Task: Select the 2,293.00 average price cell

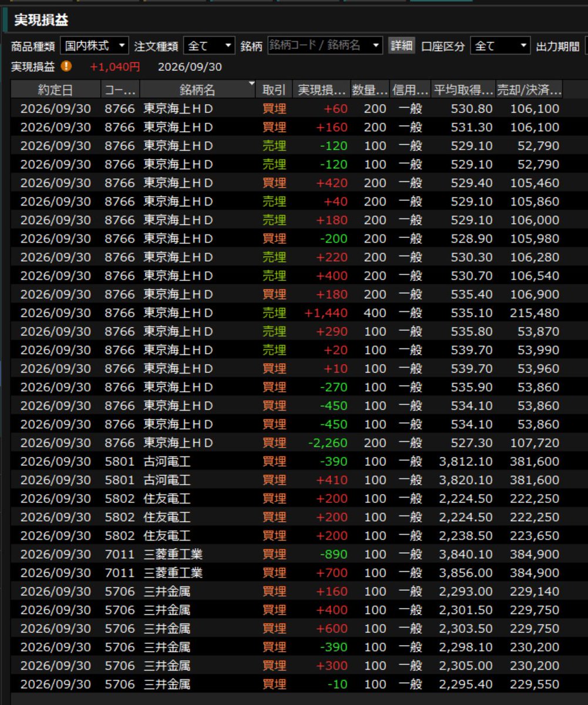Action: 466,592
